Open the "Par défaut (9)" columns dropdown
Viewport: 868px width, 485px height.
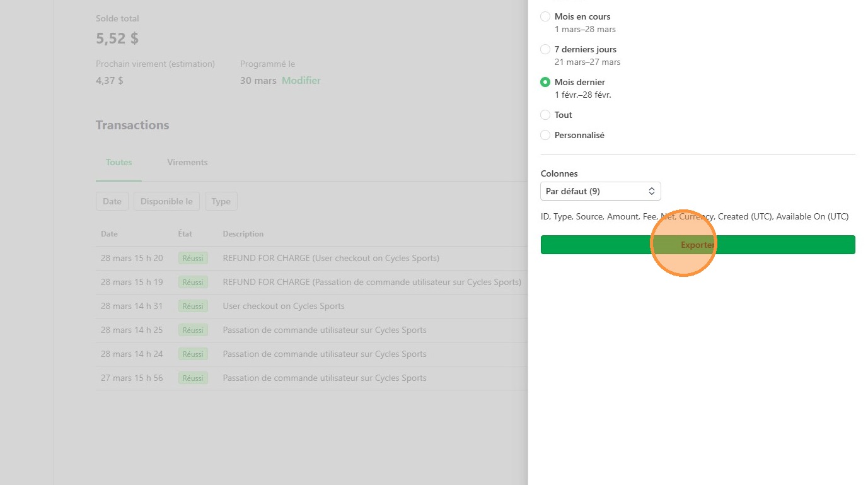600,191
